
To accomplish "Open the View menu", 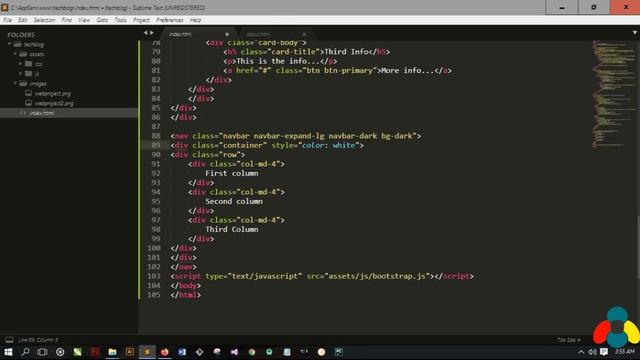I will 84,20.
